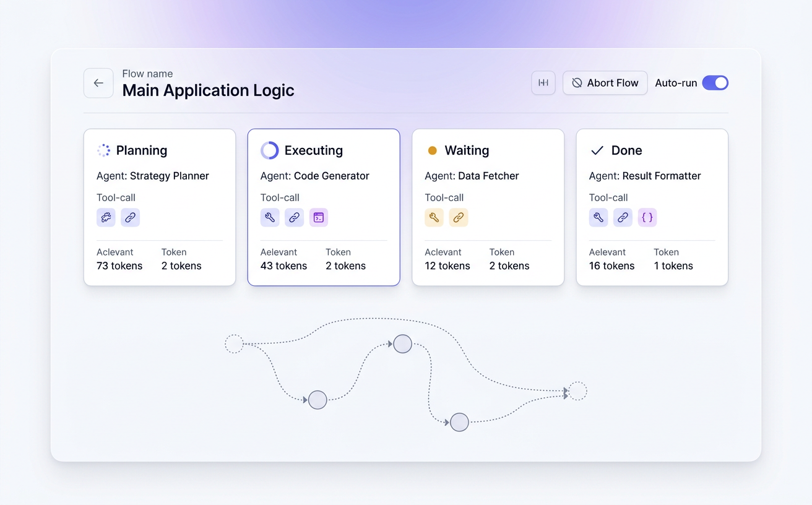Click the checkmark icon next to Done
The image size is (812, 505).
(x=597, y=150)
